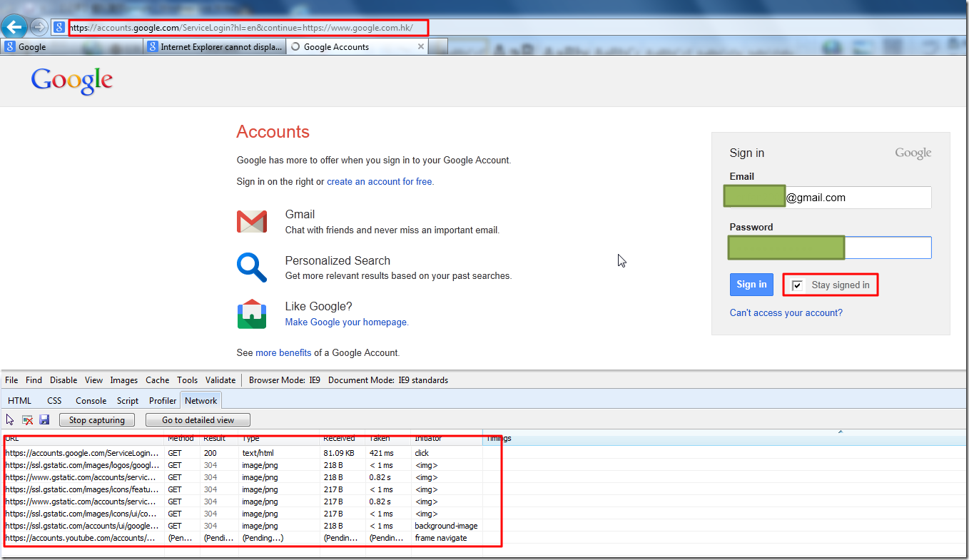The image size is (969, 560).
Task: Select the ssl.gstatic.com/images/icons/featu request row
Action: click(x=243, y=489)
